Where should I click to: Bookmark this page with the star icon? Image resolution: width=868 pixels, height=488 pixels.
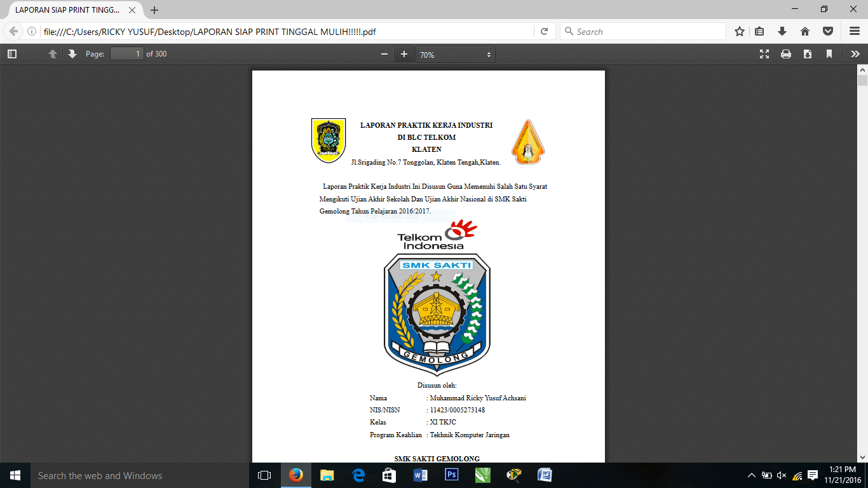pyautogui.click(x=740, y=31)
